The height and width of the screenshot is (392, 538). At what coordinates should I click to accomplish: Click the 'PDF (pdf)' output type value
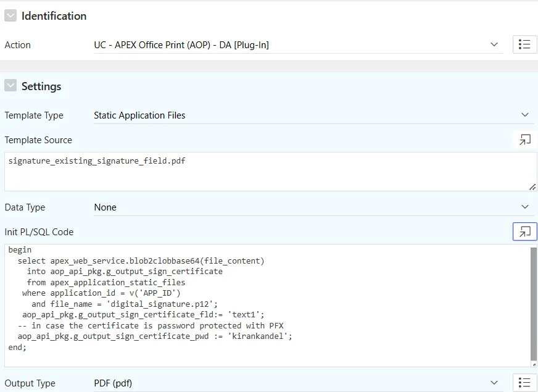[x=113, y=383]
